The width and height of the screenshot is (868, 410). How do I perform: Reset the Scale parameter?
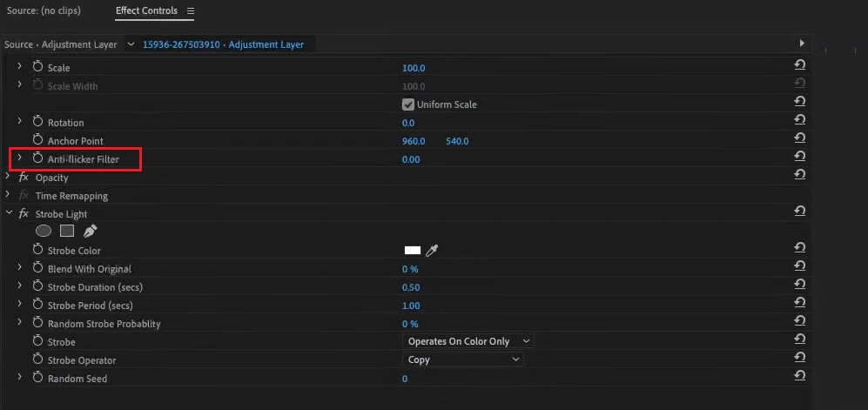pos(799,64)
